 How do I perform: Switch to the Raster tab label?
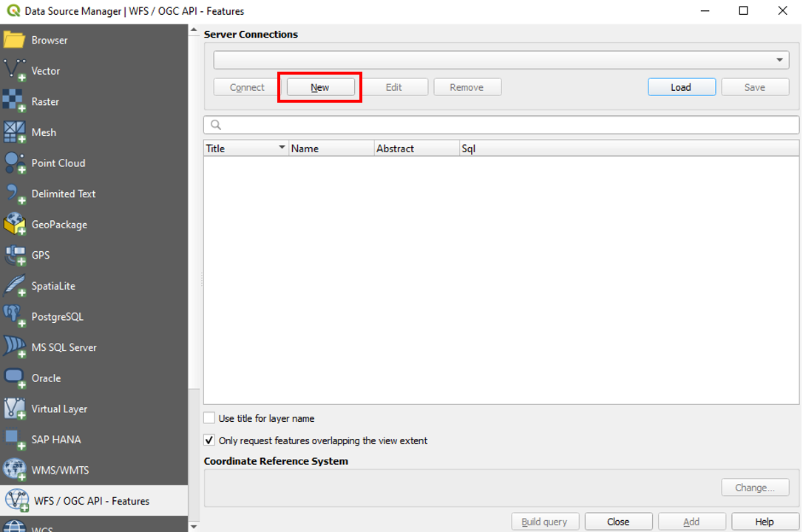click(45, 101)
